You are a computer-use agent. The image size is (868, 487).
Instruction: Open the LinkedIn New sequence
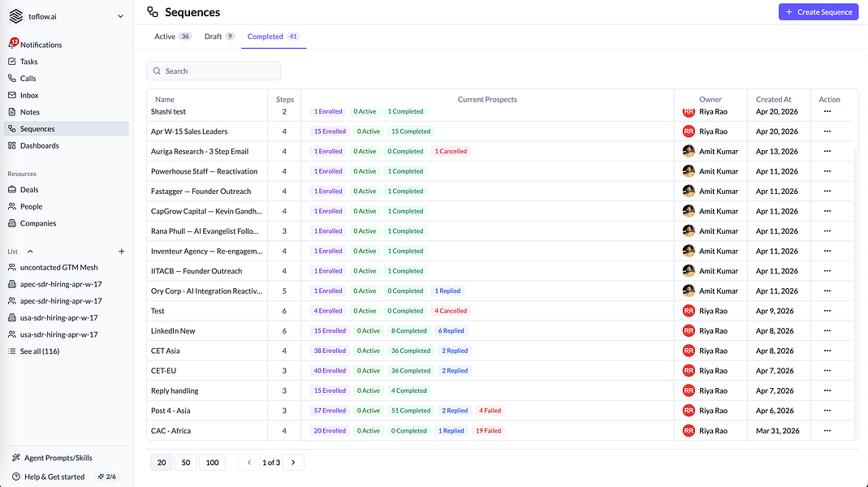tap(173, 331)
